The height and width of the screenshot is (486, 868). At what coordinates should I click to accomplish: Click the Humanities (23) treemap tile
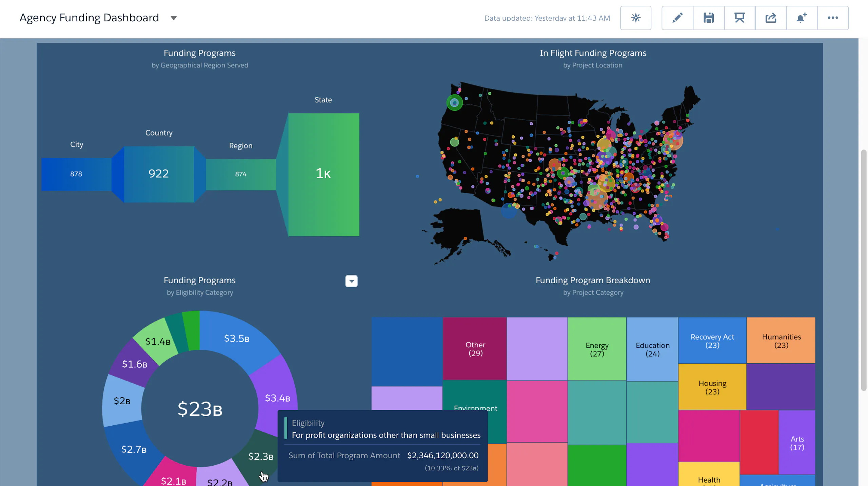click(781, 340)
